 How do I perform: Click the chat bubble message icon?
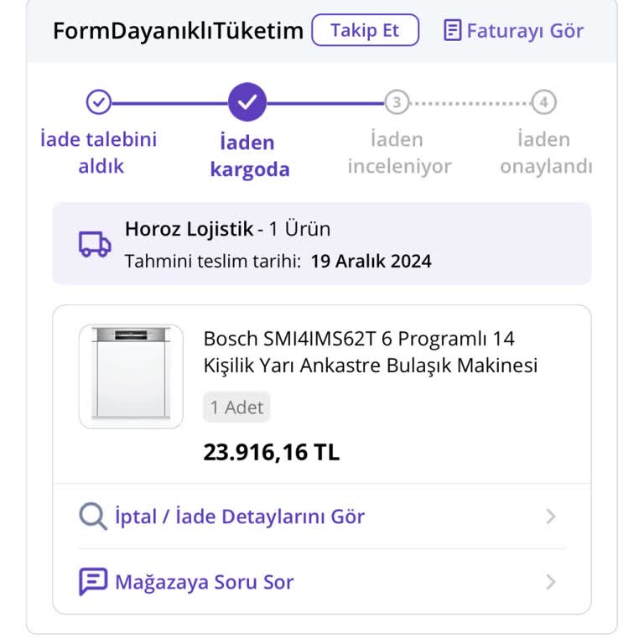[93, 582]
